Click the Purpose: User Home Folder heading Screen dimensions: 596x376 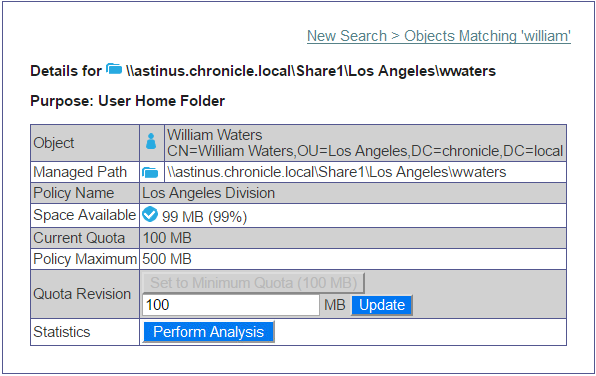point(127,101)
